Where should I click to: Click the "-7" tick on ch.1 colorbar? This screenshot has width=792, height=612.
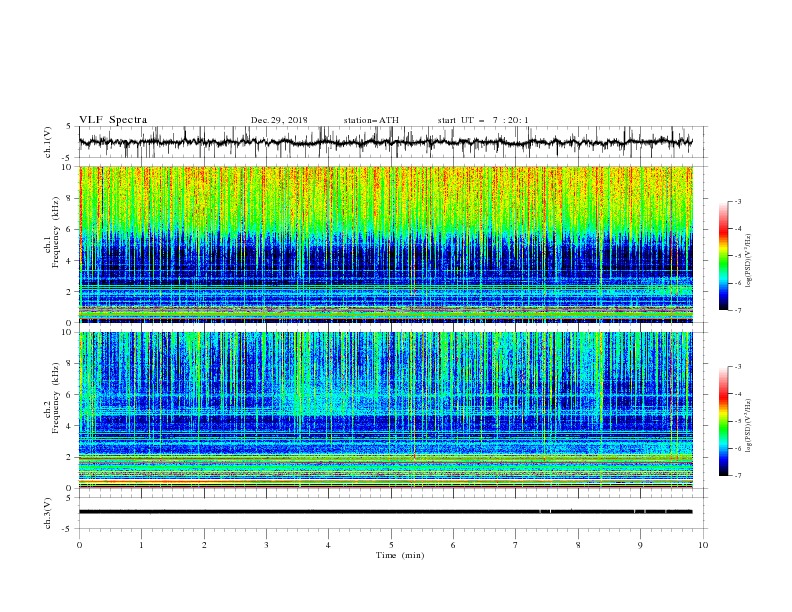tap(737, 311)
